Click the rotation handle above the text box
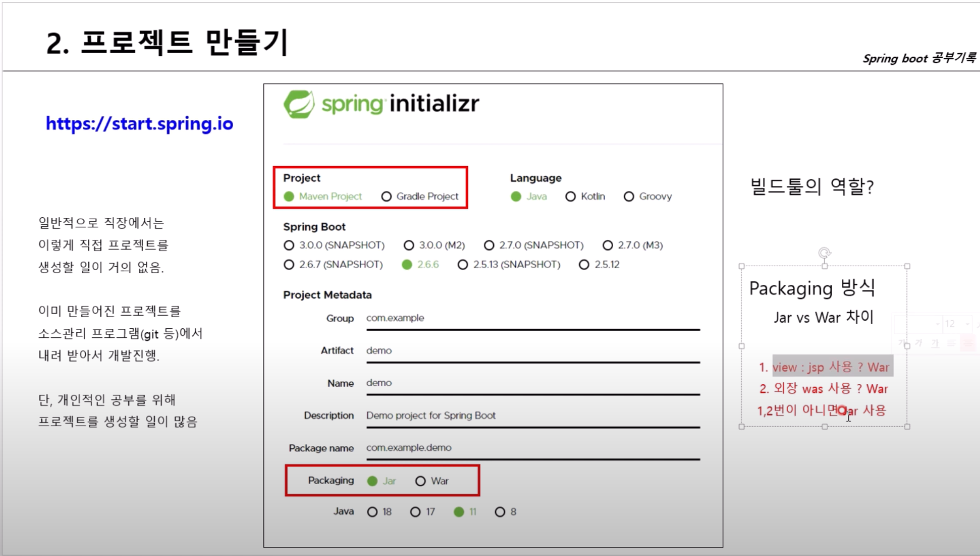Image resolution: width=980 pixels, height=556 pixels. tap(824, 253)
